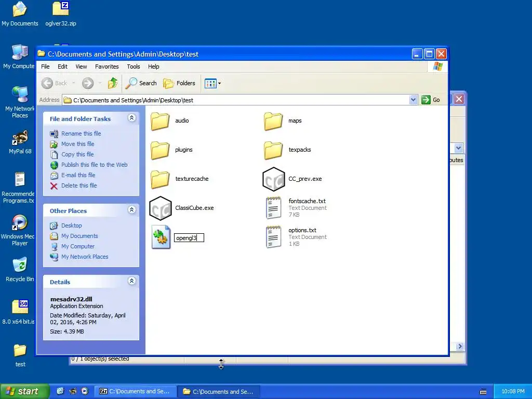This screenshot has height=399, width=532.
Task: Open the Tools menu
Action: 134,66
